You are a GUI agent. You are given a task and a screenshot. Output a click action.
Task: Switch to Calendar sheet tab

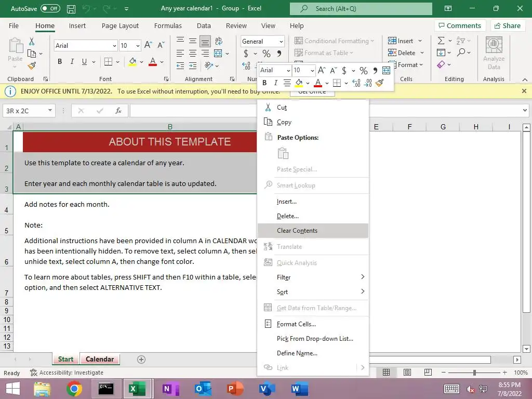coord(100,359)
